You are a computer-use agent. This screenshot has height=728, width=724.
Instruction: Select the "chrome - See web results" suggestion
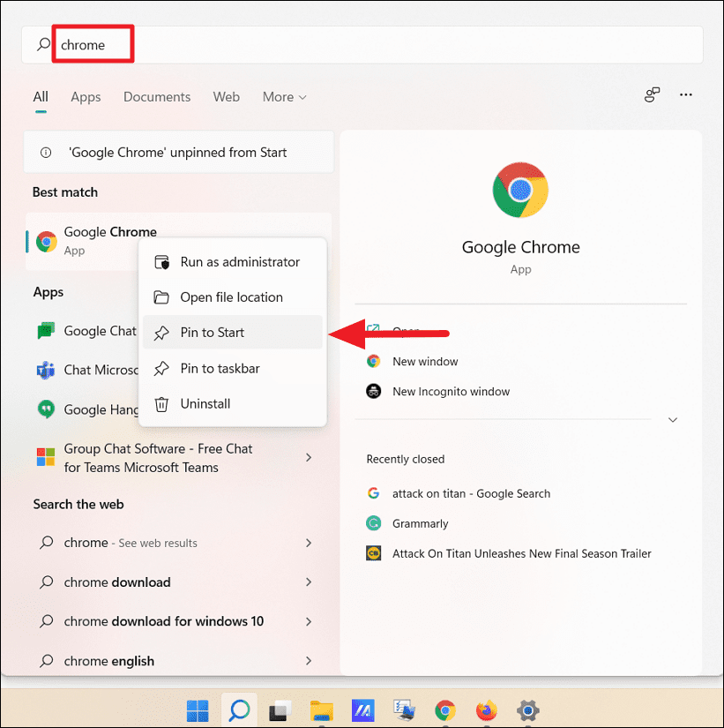click(179, 543)
